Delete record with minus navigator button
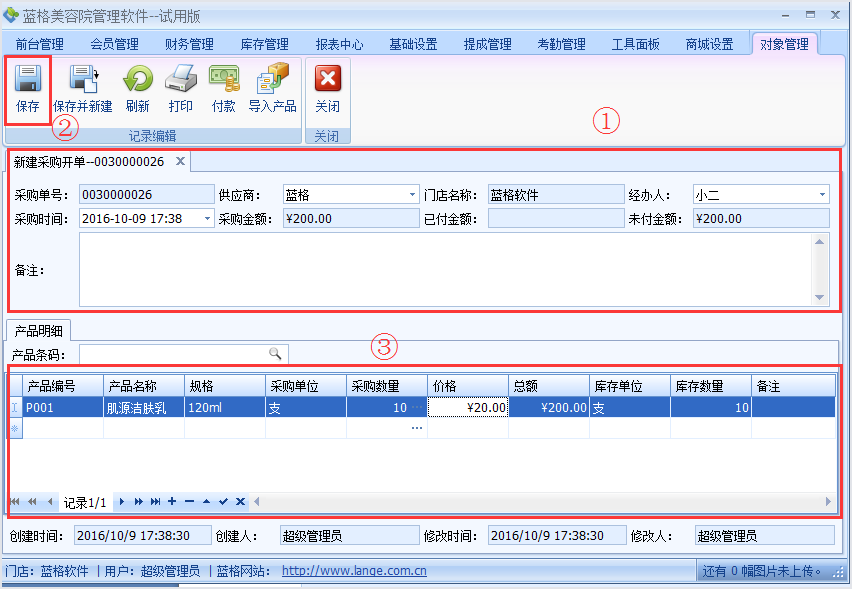The height and width of the screenshot is (589, 852). coord(189,502)
